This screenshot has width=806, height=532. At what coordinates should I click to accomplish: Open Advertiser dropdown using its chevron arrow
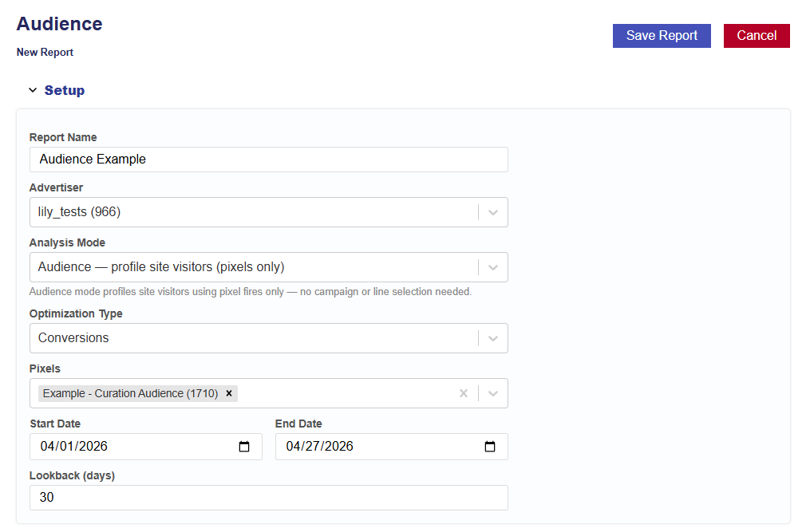pyautogui.click(x=493, y=212)
